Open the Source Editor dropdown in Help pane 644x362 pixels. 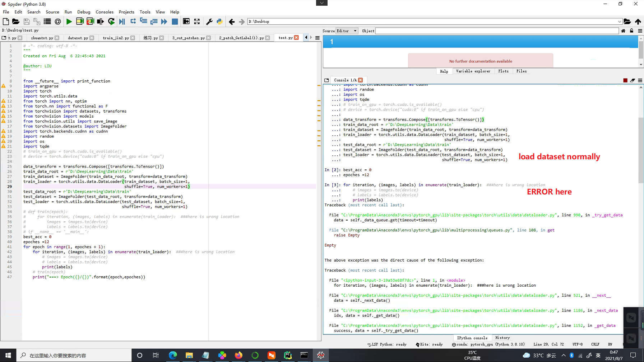click(346, 30)
